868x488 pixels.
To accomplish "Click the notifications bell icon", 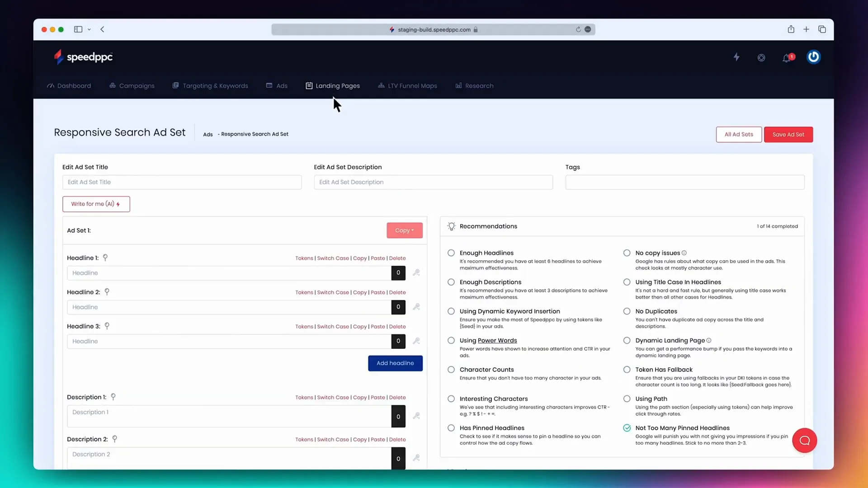I will (787, 56).
